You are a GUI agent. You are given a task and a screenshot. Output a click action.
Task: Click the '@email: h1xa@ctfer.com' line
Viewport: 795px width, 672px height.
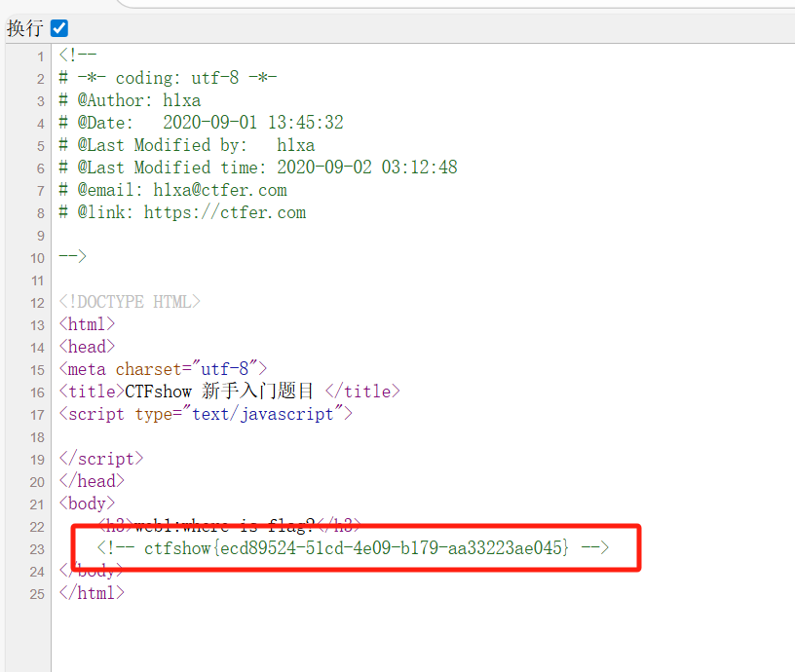point(172,190)
